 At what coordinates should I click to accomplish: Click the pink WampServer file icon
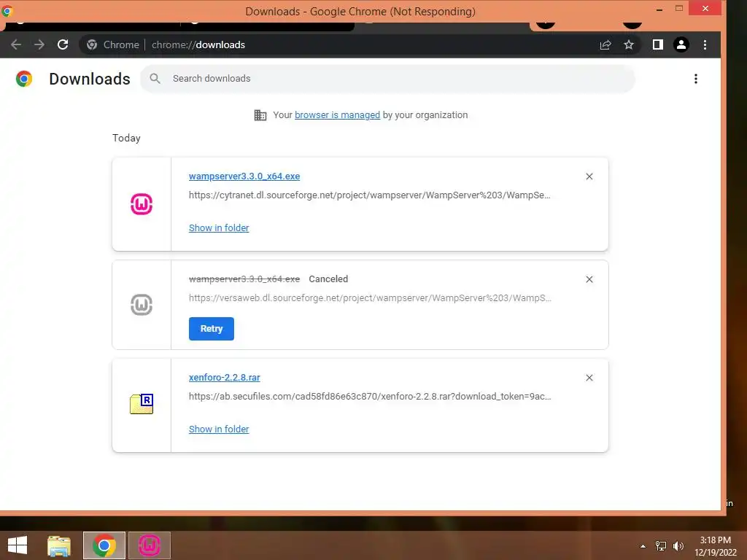tap(142, 204)
